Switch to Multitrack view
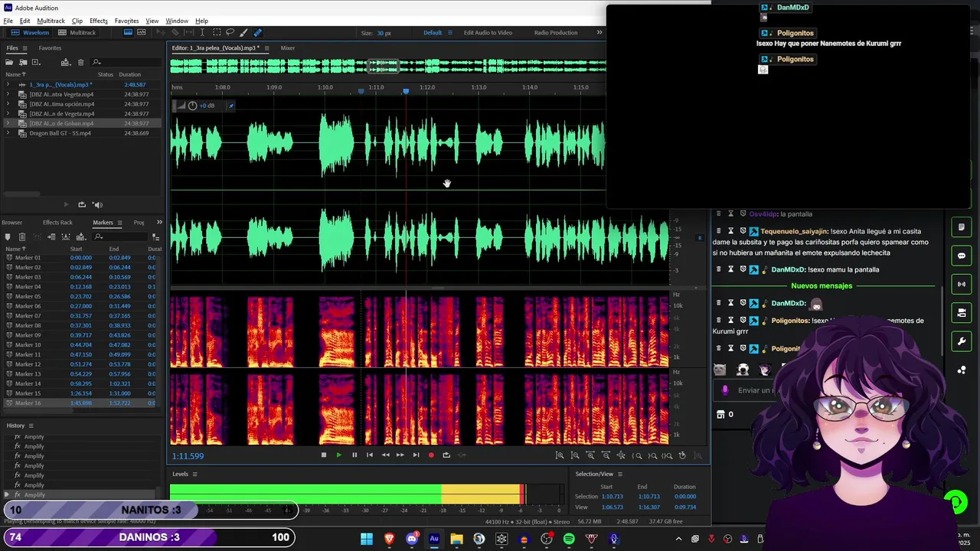The image size is (980, 551). (x=77, y=32)
